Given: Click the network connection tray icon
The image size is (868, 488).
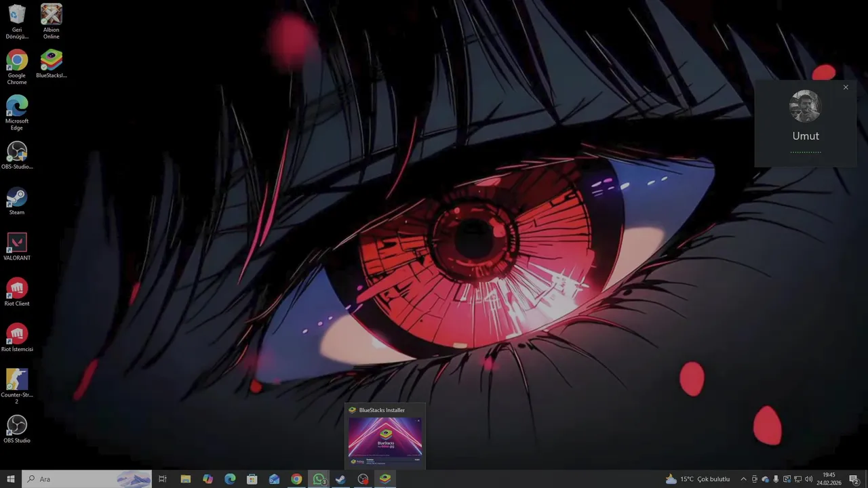Looking at the screenshot, I should (797, 479).
